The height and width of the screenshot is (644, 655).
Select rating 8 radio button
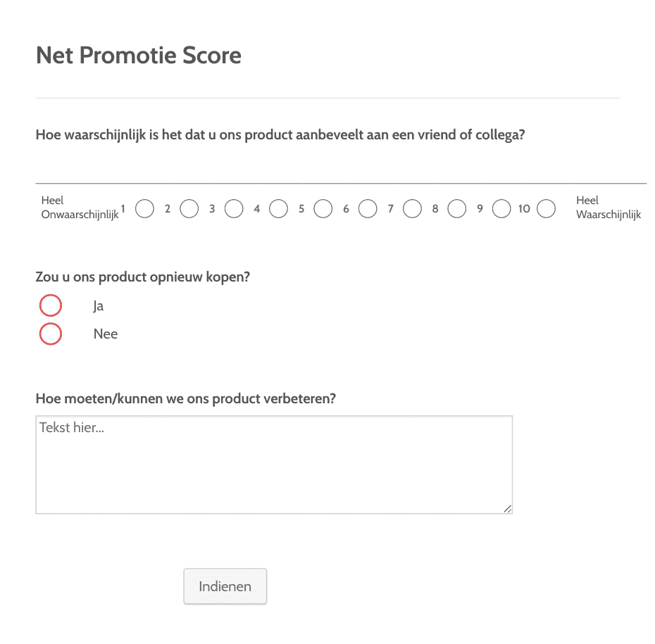pos(457,209)
